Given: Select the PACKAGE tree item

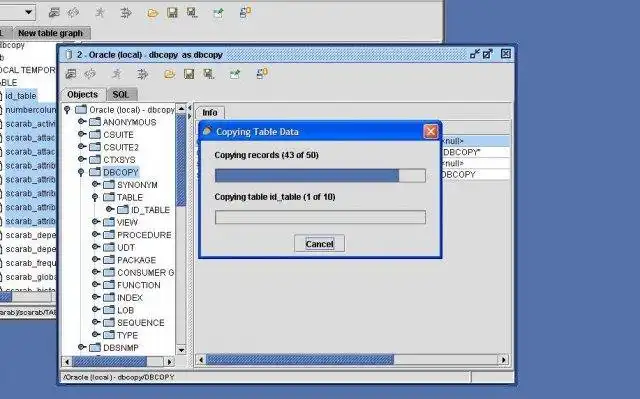Looking at the screenshot, I should 136,260.
